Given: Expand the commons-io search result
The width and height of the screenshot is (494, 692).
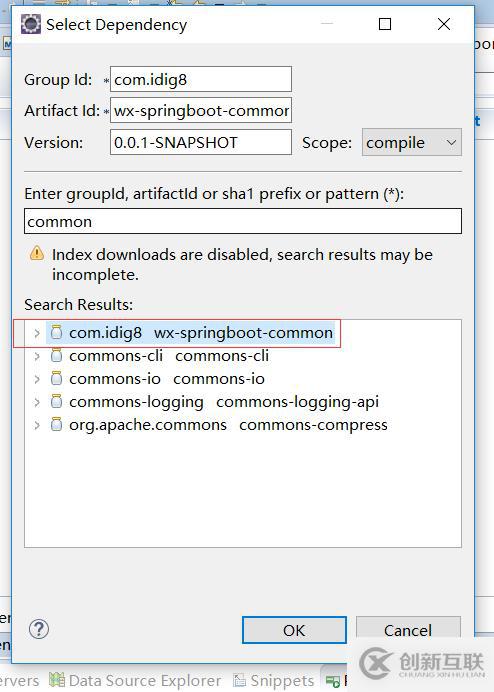Looking at the screenshot, I should tap(37, 379).
